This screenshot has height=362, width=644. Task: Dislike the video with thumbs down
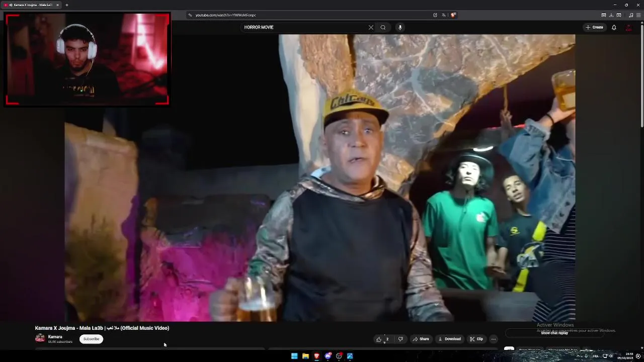click(x=400, y=339)
